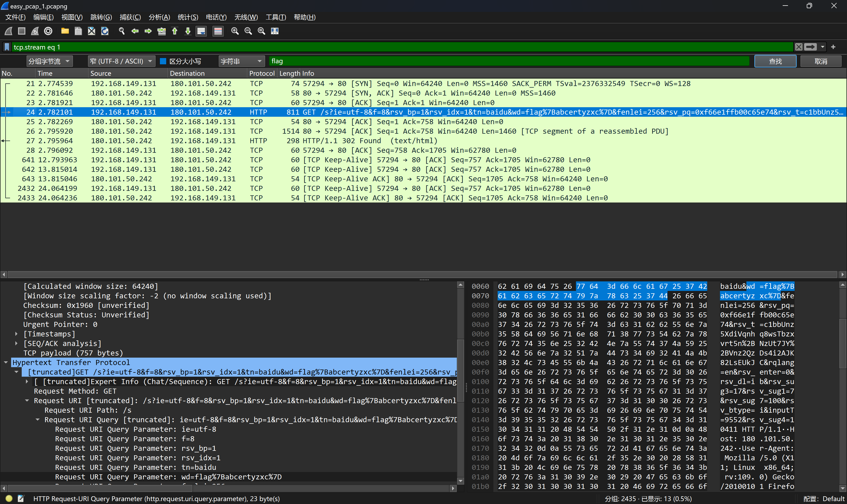Zoom out main window text

pyautogui.click(x=248, y=31)
